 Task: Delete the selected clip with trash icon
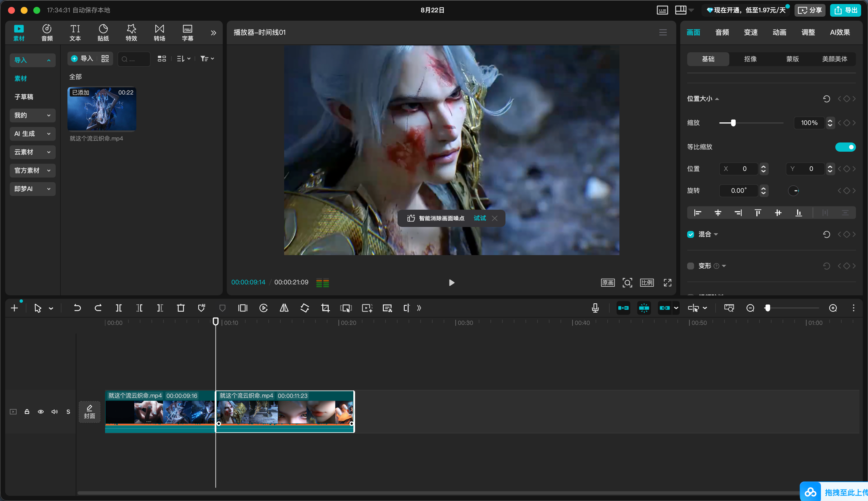coord(181,308)
